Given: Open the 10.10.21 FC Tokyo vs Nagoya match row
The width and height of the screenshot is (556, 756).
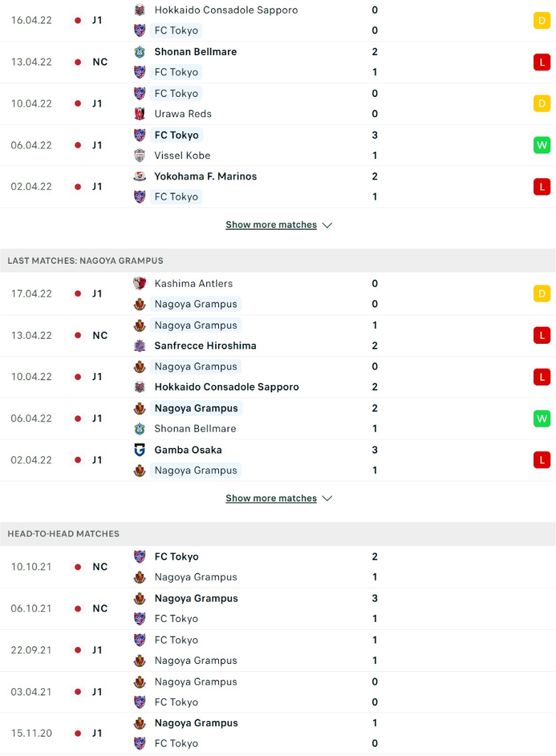Looking at the screenshot, I should pos(277,567).
